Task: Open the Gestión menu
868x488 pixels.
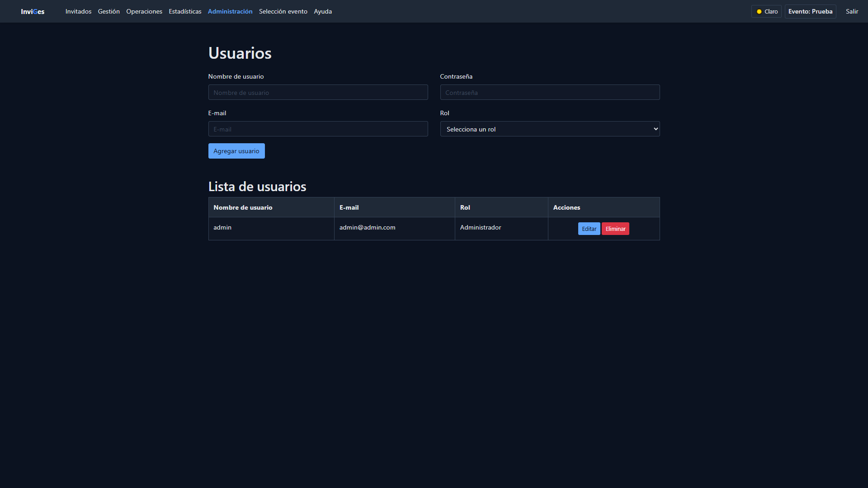Action: tap(108, 11)
